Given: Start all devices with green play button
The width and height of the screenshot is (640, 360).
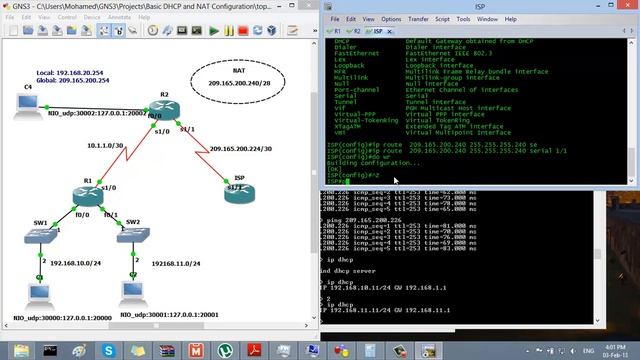Looking at the screenshot, I should point(214,31).
